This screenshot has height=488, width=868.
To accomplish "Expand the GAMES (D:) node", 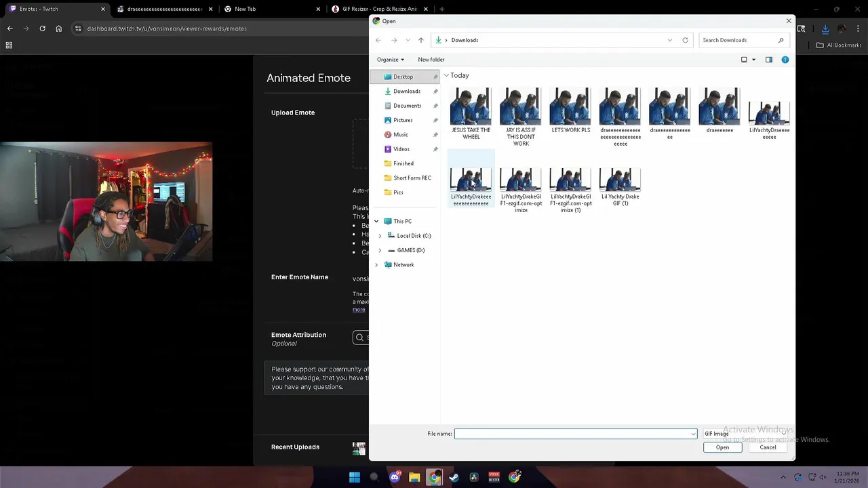I will tap(380, 250).
